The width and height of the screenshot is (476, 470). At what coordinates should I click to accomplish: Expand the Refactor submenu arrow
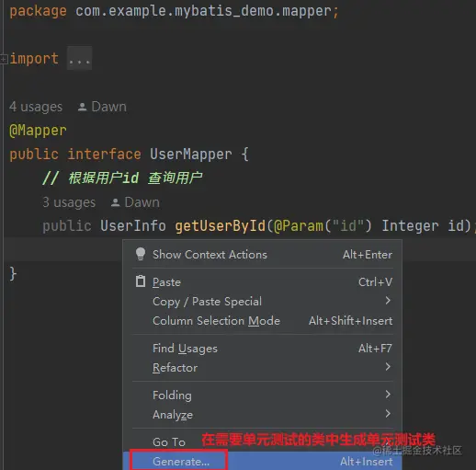click(x=388, y=367)
